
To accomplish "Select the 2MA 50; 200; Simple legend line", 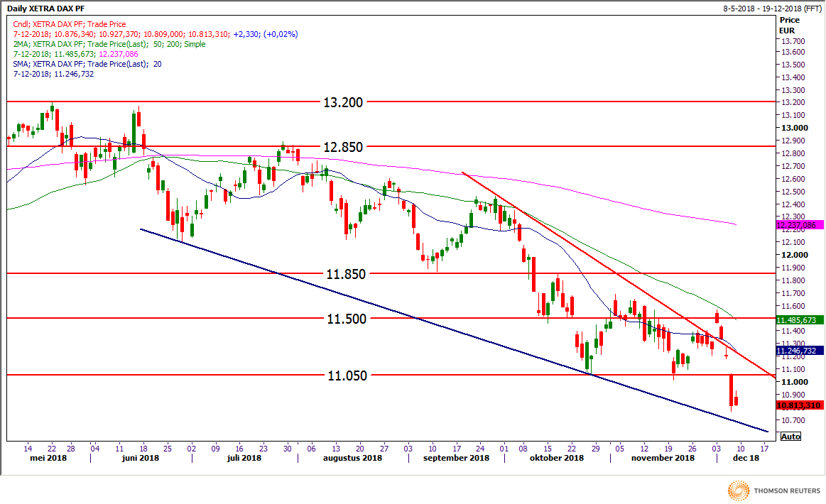I will click(109, 44).
